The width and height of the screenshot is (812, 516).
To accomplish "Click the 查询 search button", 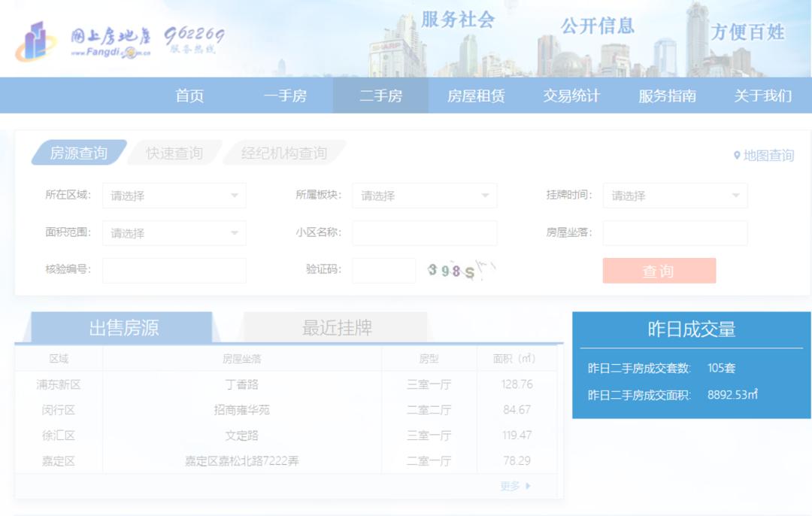I will 659,271.
